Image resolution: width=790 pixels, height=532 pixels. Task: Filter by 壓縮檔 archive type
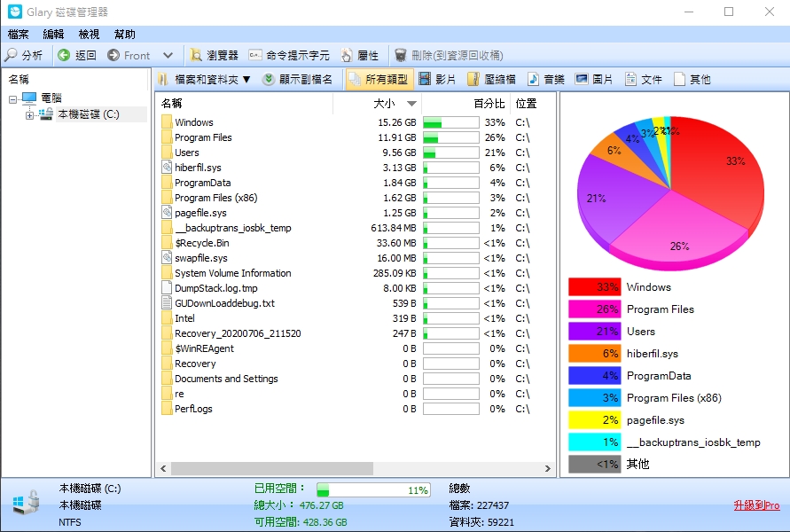coord(492,79)
